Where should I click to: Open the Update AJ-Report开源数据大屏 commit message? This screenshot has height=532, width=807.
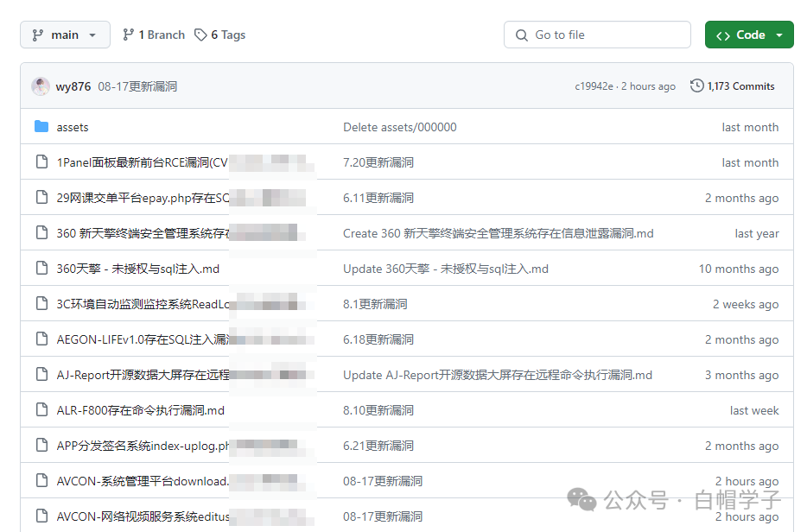[x=498, y=376]
